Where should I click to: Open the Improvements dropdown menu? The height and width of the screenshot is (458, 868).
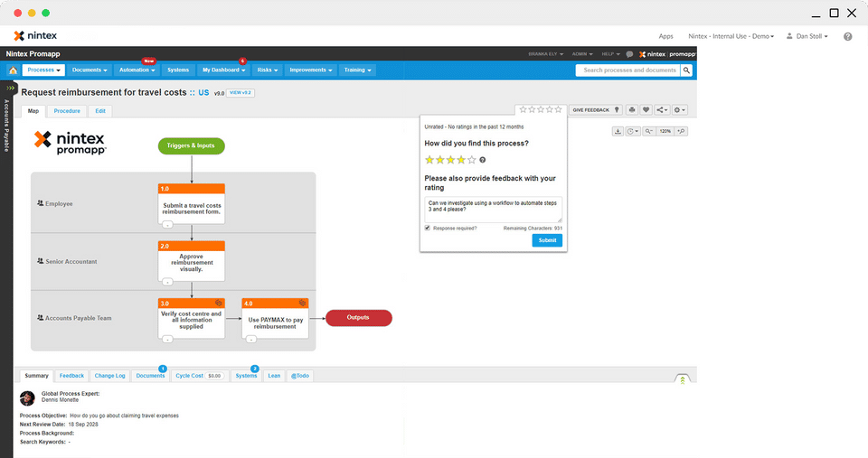point(310,70)
